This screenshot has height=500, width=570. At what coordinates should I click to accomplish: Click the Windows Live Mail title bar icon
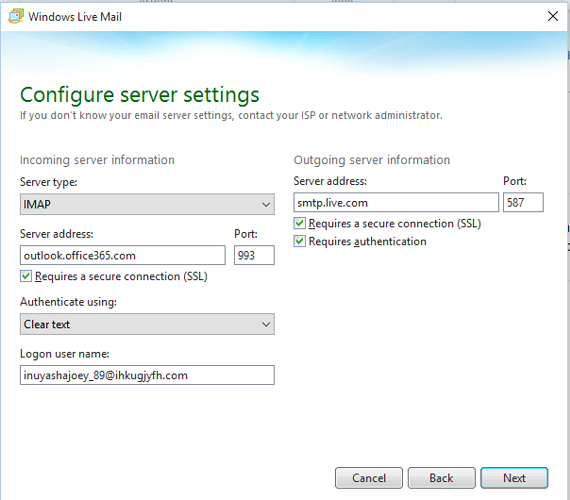16,16
